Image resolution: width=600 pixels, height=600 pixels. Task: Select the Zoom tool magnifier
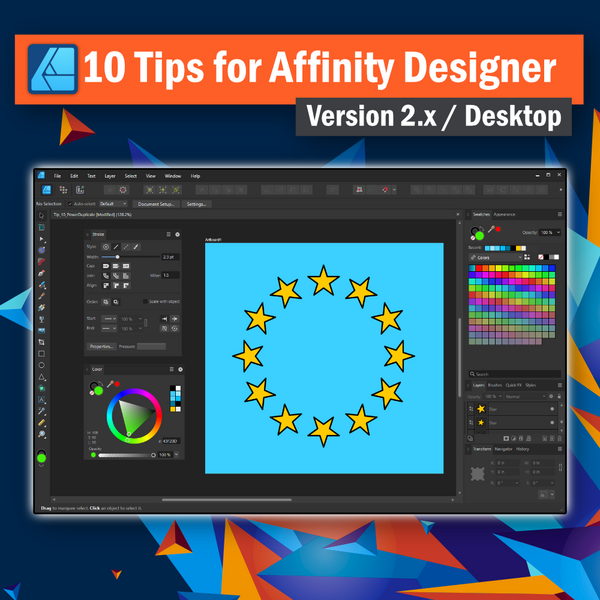tap(41, 434)
